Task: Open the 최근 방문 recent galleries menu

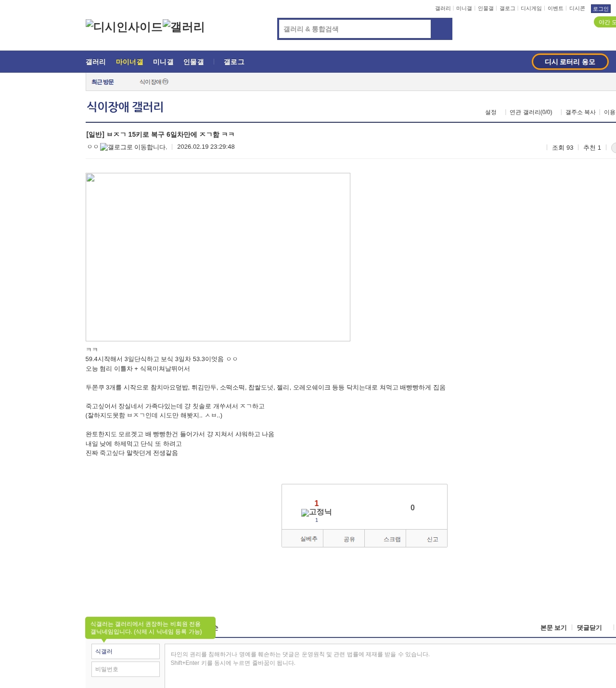Action: pyautogui.click(x=102, y=82)
